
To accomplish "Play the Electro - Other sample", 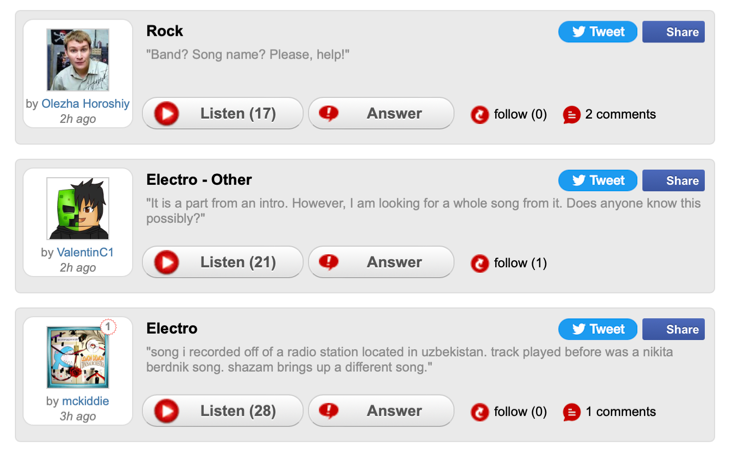I will pyautogui.click(x=167, y=263).
